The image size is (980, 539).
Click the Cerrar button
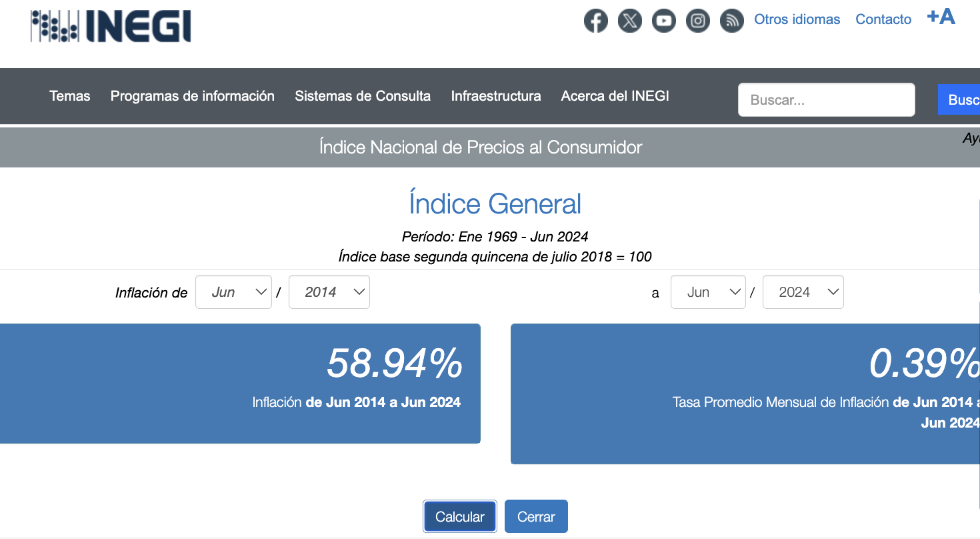pyautogui.click(x=536, y=517)
